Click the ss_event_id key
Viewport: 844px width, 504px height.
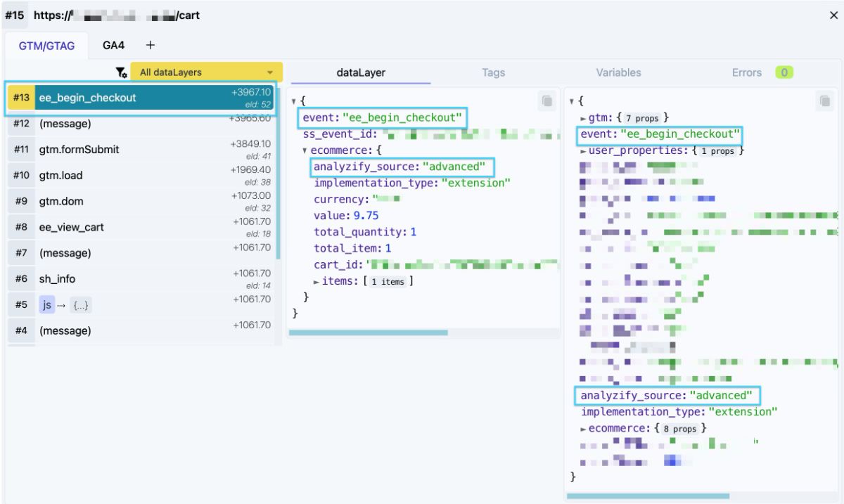340,134
